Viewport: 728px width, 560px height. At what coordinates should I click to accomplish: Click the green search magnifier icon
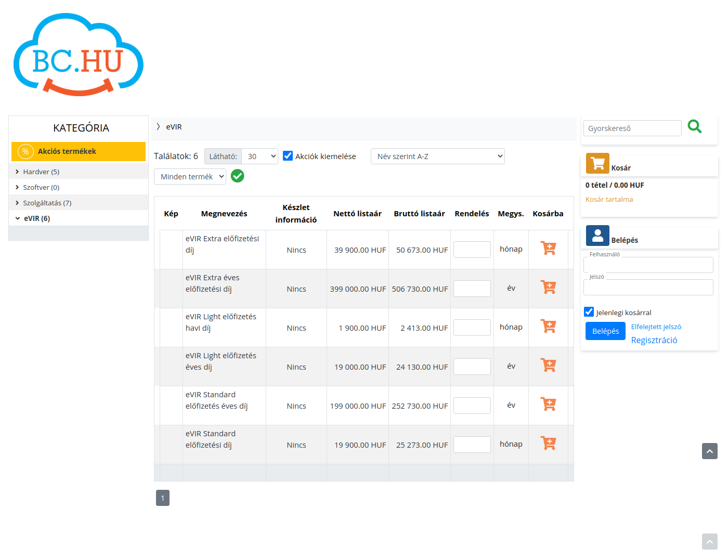pos(695,126)
